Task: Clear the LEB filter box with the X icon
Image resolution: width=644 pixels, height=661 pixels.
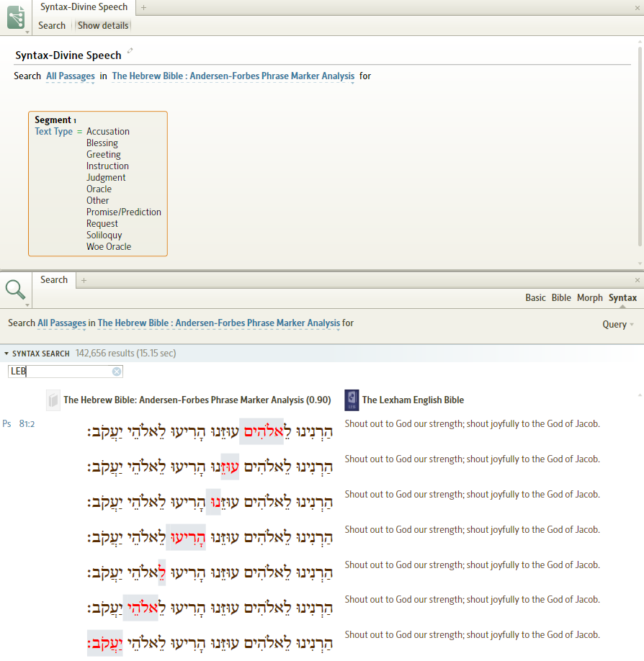Action: point(117,372)
